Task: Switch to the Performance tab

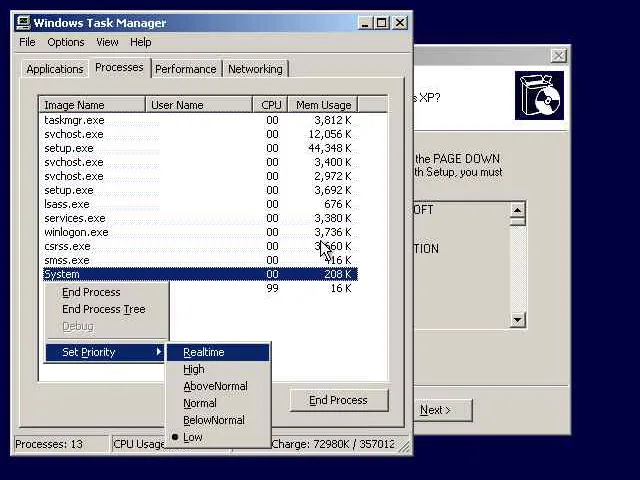Action: pos(186,69)
